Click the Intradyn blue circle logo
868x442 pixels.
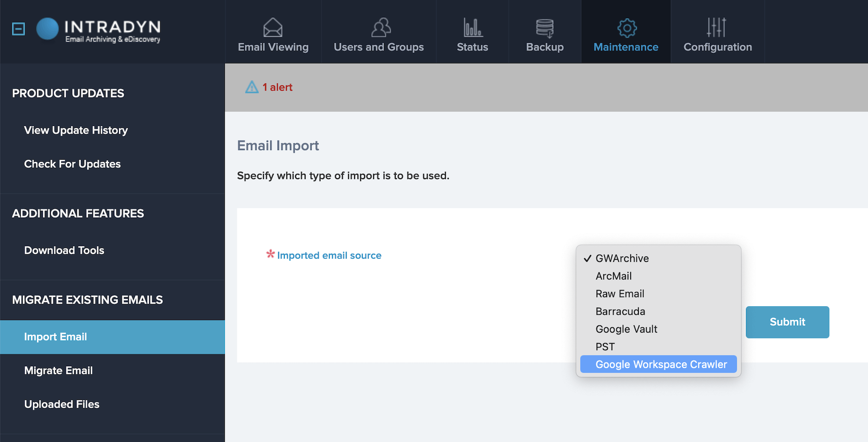coord(47,29)
